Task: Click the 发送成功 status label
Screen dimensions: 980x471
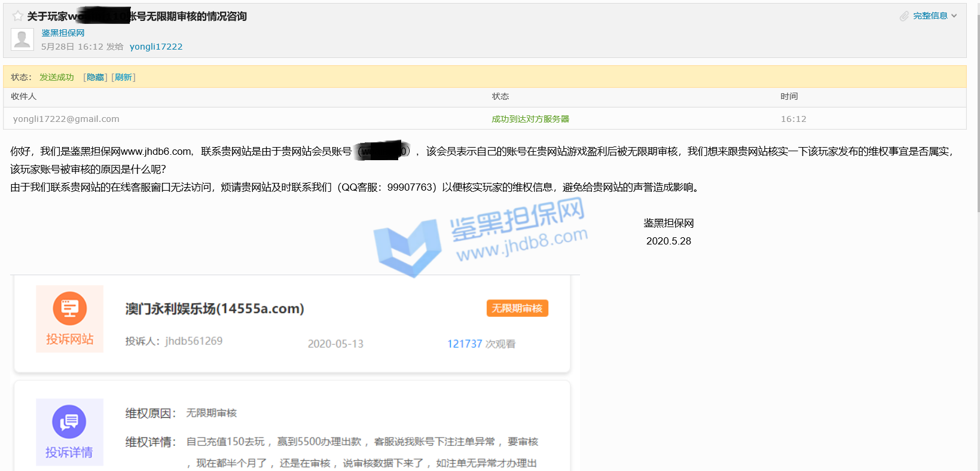Action: pyautogui.click(x=57, y=77)
